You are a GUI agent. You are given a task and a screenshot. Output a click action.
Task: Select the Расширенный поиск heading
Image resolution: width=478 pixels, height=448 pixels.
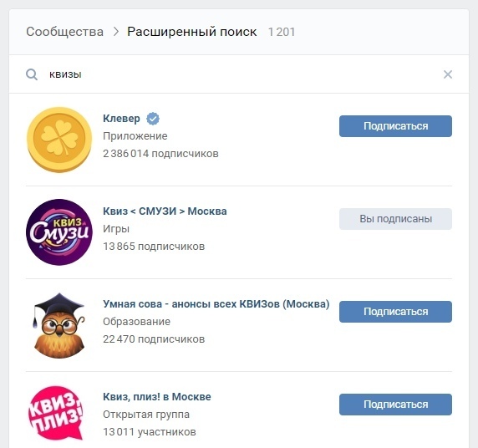point(191,32)
